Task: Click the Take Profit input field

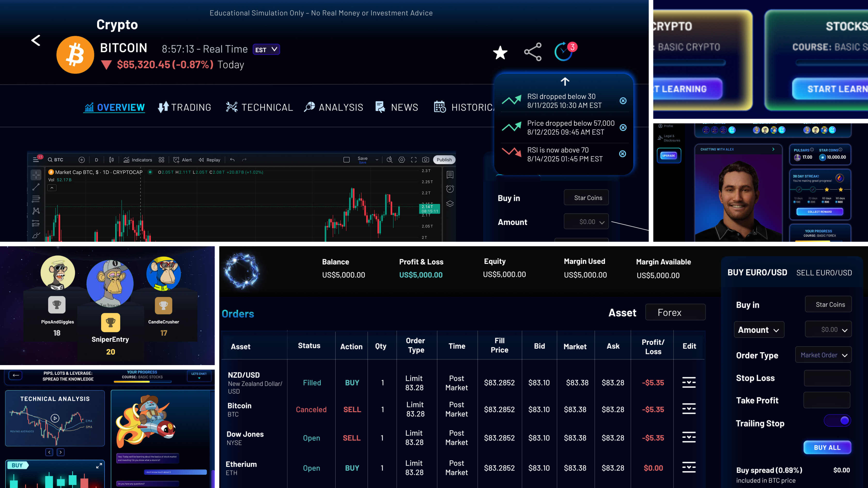Action: click(827, 400)
